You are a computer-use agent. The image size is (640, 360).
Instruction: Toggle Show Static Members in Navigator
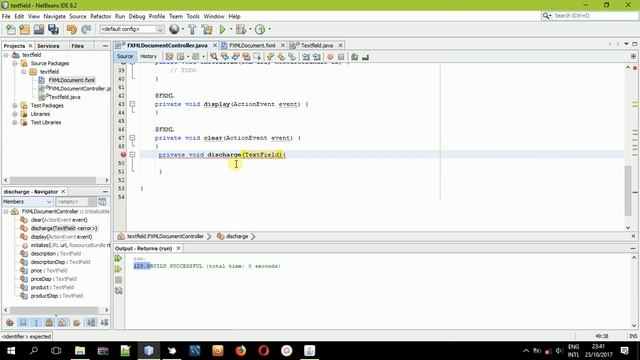tap(36, 323)
